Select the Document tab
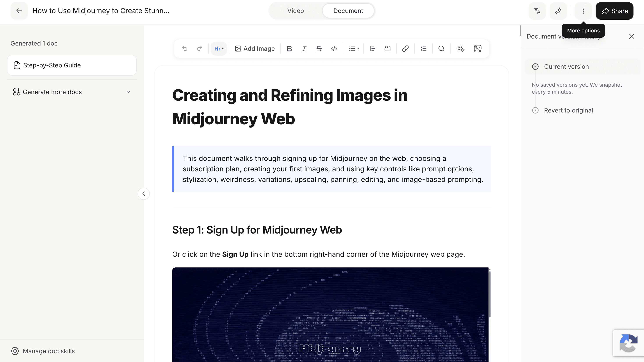The width and height of the screenshot is (644, 362). [x=348, y=11]
